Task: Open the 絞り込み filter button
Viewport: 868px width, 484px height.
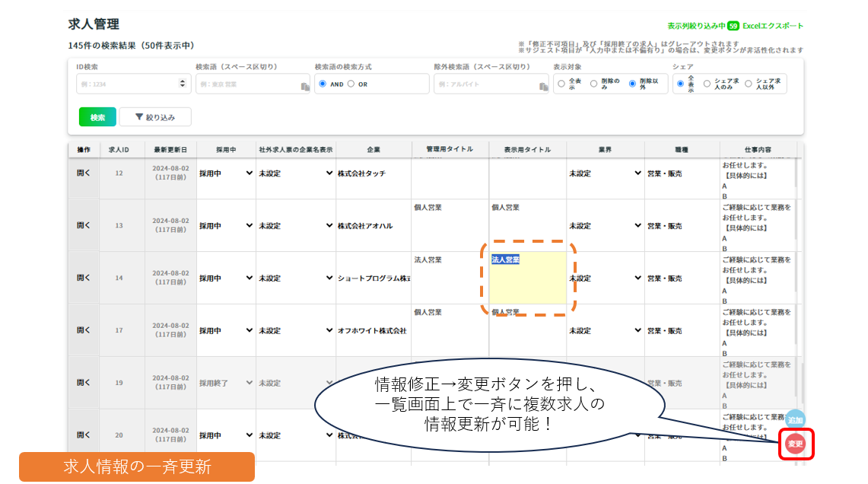Action: tap(155, 117)
